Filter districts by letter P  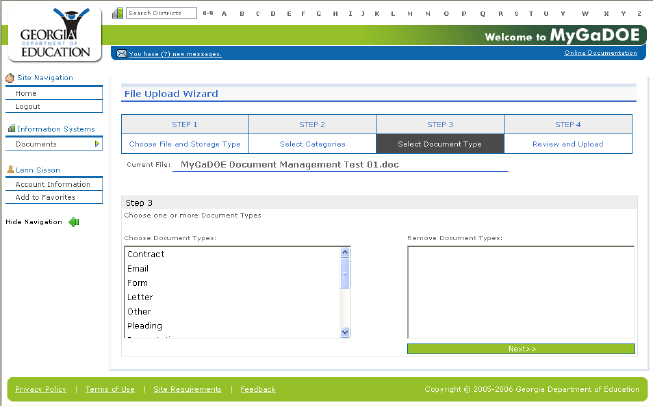pyautogui.click(x=464, y=14)
